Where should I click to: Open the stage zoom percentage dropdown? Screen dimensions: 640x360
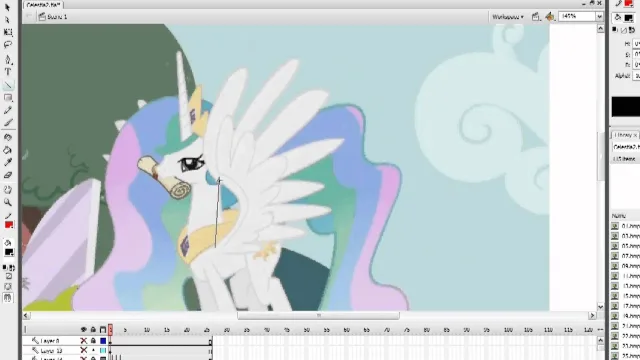[x=599, y=16]
